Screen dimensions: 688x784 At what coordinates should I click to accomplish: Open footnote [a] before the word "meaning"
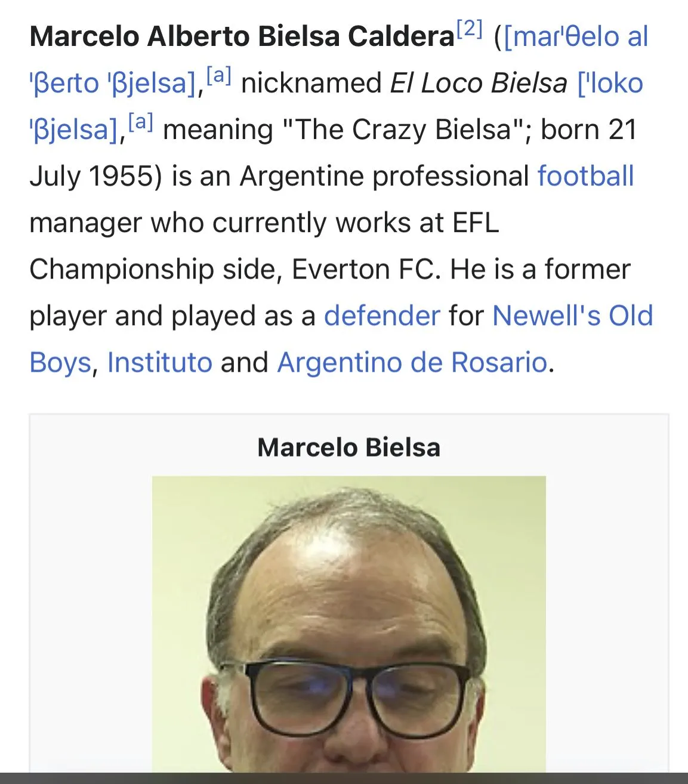point(141,122)
